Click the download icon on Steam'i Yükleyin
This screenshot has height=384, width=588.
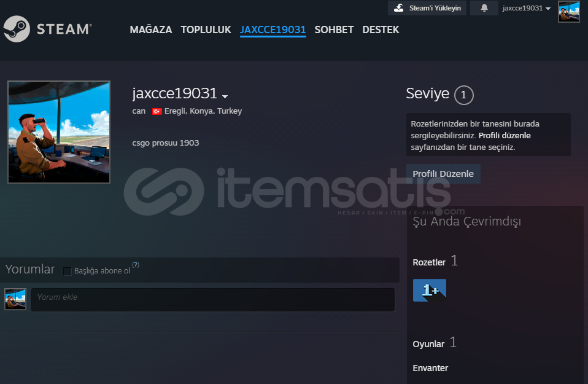399,8
